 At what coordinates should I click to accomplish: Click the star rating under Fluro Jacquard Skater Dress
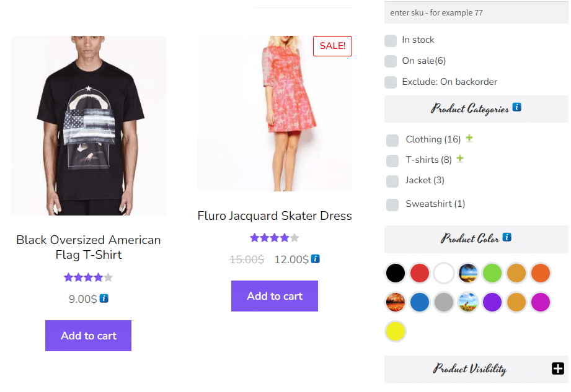(275, 237)
